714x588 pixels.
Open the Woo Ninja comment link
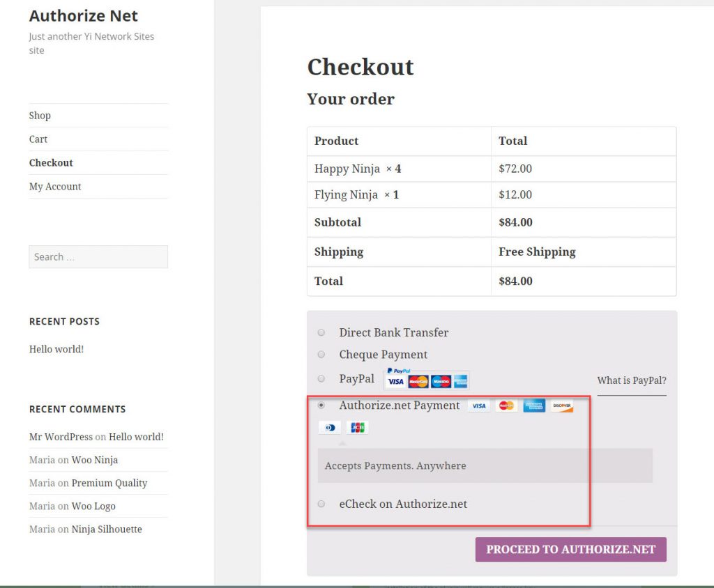point(95,460)
